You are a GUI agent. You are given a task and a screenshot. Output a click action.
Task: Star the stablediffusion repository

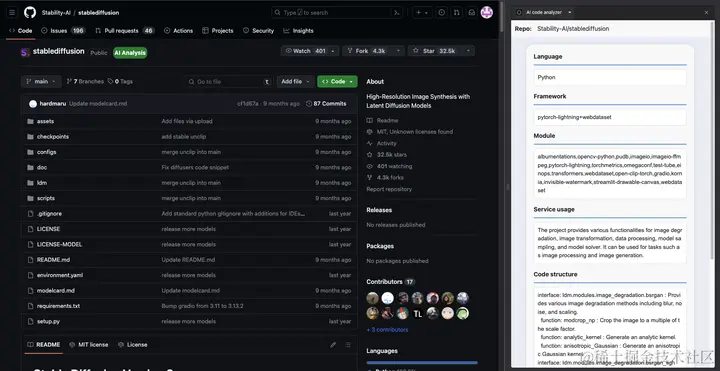434,51
